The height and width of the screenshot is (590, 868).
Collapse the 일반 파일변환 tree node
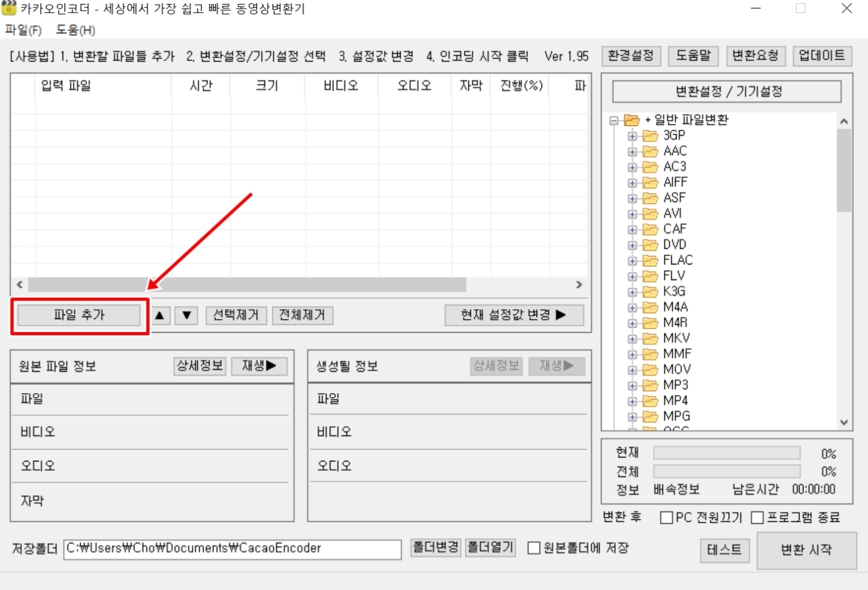click(x=614, y=121)
